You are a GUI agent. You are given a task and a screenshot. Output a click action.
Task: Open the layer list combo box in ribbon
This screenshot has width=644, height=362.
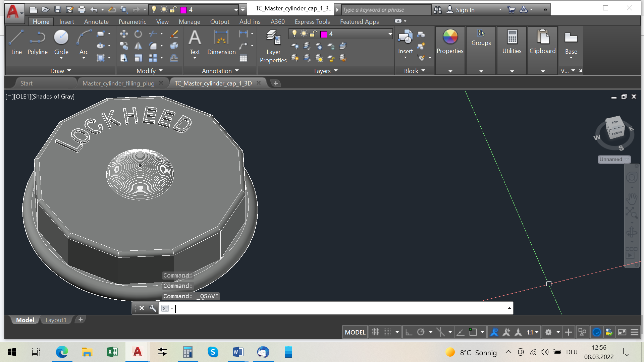coord(341,34)
